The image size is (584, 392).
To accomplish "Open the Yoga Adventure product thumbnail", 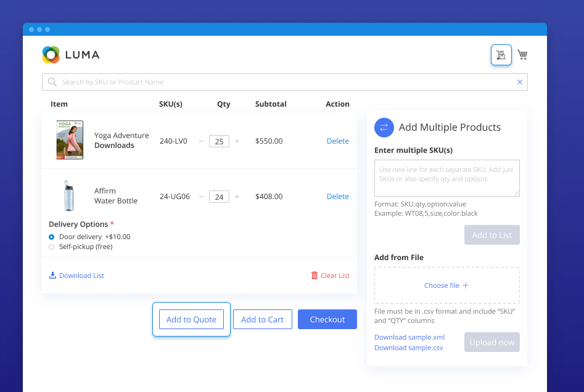I will pos(70,140).
